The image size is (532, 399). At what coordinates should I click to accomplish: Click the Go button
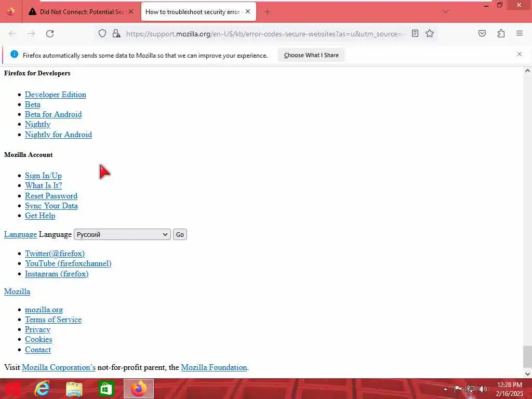pyautogui.click(x=180, y=234)
